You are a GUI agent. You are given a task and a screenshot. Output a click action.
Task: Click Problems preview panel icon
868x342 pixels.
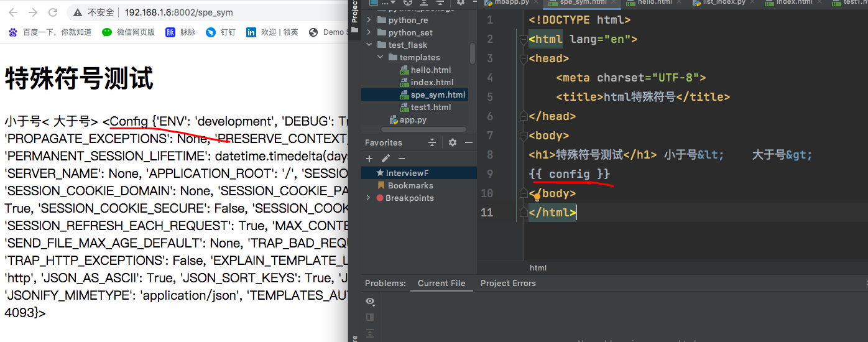(370, 318)
